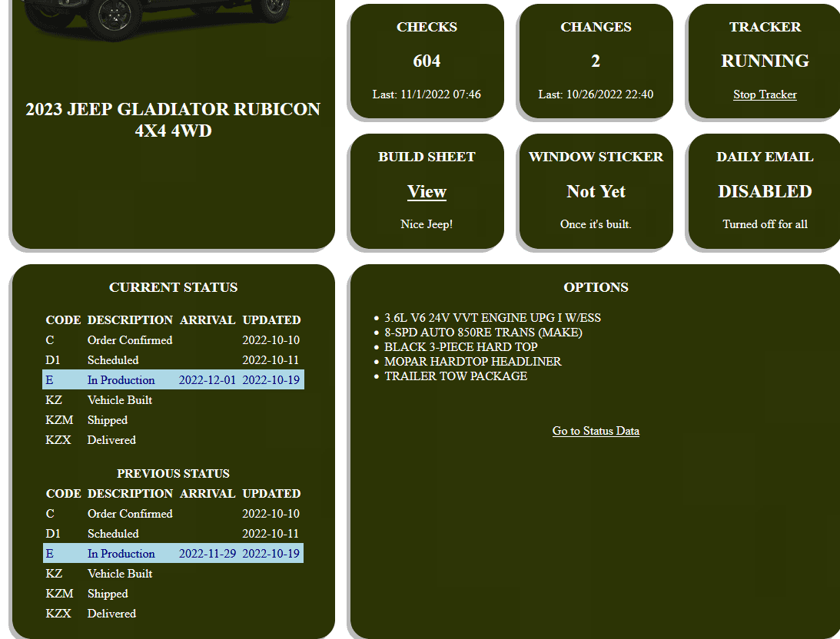Click Vehicle Built in previous status table
The height and width of the screenshot is (639, 840).
(119, 574)
